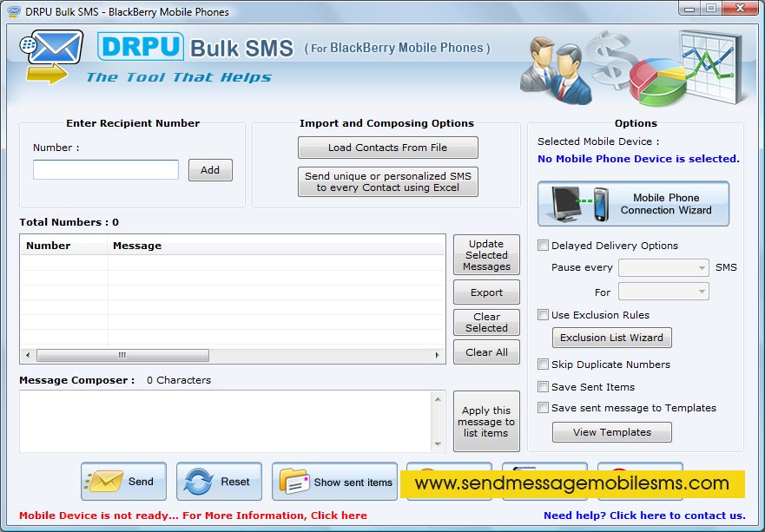765x532 pixels.
Task: Click the Add number button
Action: (210, 170)
